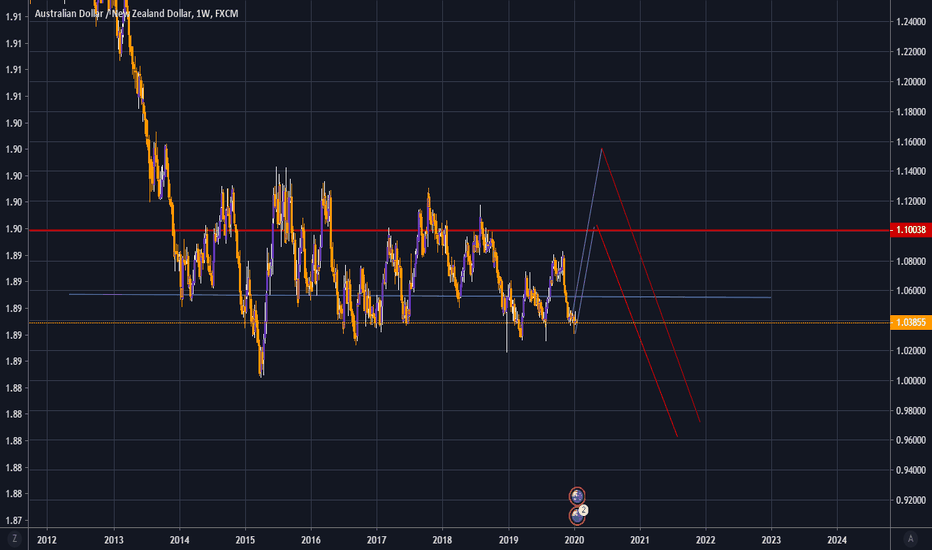Click the 1.24000 level on the price axis
The height and width of the screenshot is (550, 932).
pos(910,22)
